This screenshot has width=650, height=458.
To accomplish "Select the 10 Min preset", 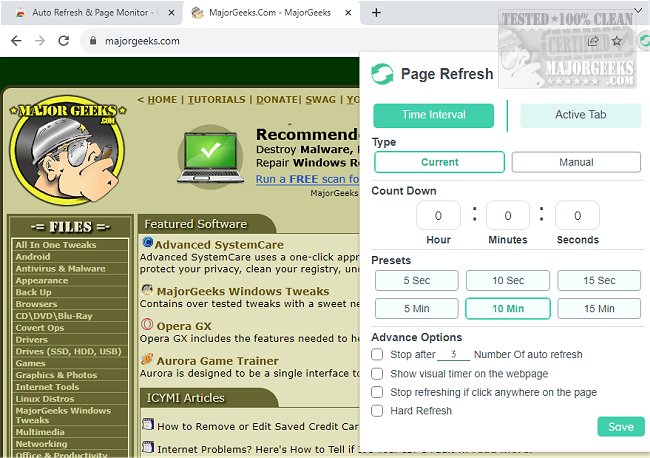I will click(x=508, y=309).
